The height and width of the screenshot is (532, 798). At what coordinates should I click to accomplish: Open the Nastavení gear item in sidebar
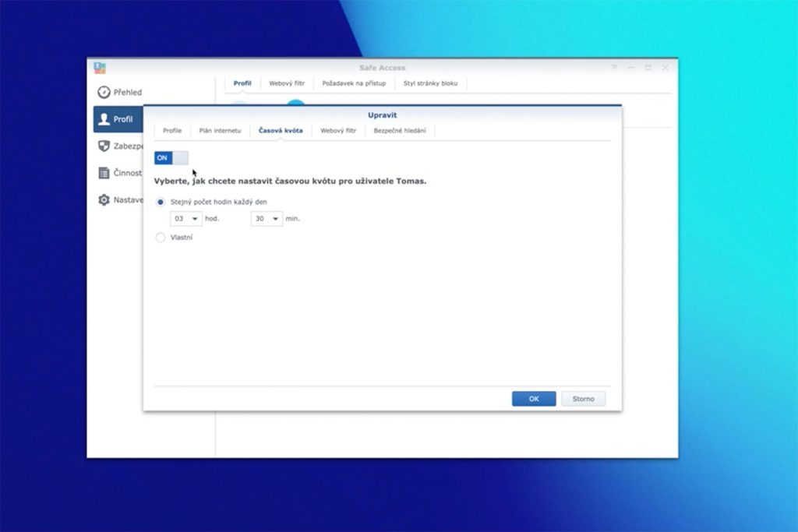120,200
